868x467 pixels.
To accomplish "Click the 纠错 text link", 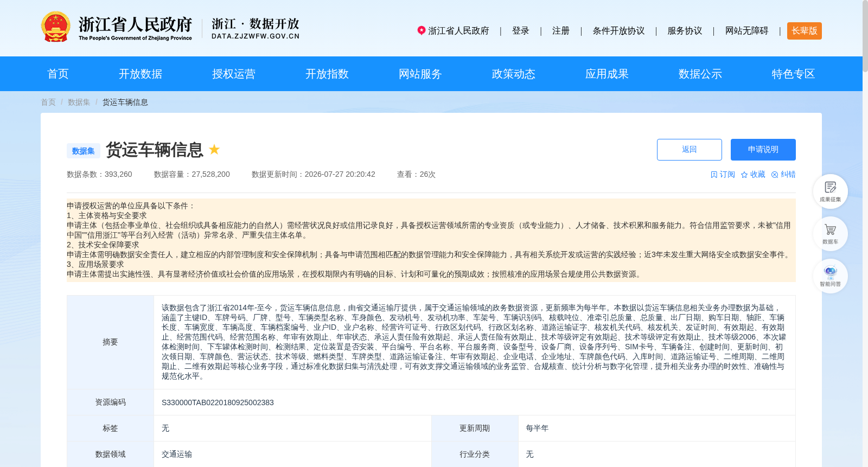I will click(x=788, y=175).
